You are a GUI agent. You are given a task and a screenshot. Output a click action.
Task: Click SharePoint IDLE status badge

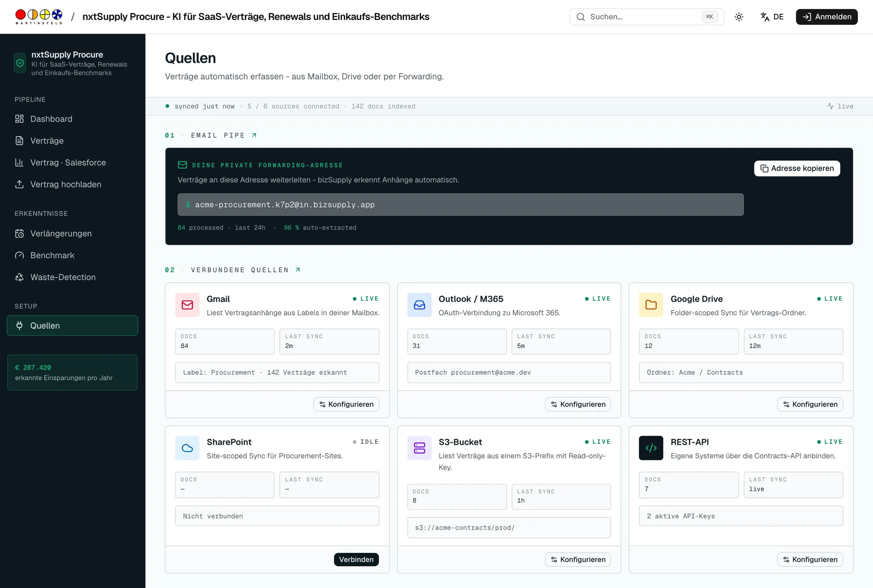[x=366, y=442]
